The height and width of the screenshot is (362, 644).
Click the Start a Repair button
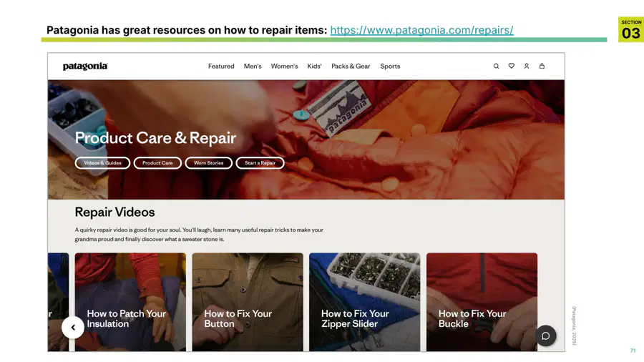(260, 163)
